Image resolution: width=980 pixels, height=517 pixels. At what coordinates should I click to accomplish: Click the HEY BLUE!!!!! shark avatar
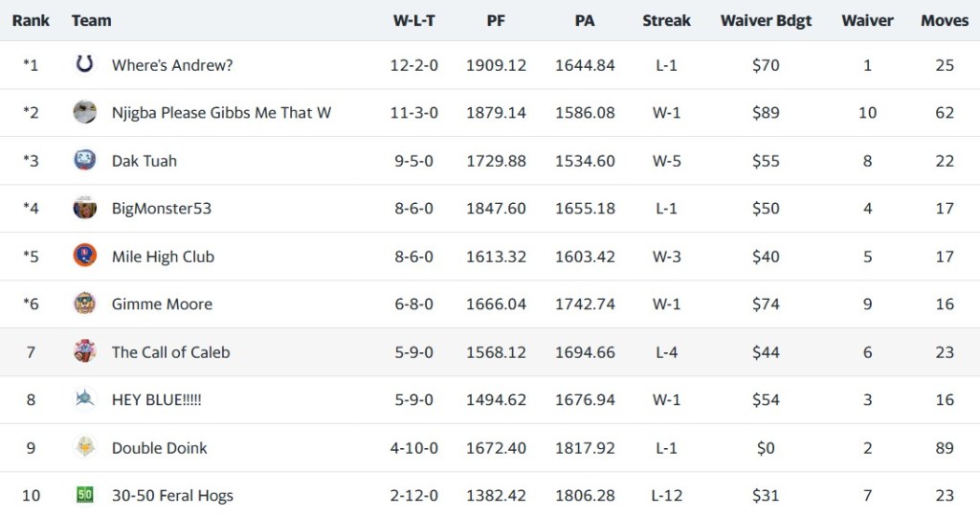coord(84,400)
